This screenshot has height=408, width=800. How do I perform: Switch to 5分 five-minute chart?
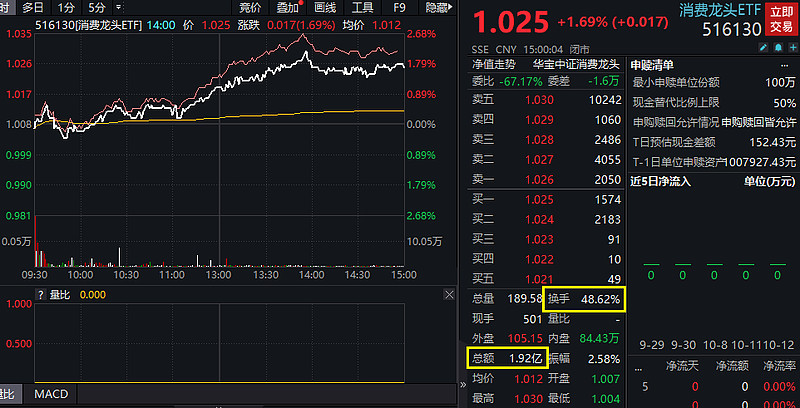pos(96,7)
